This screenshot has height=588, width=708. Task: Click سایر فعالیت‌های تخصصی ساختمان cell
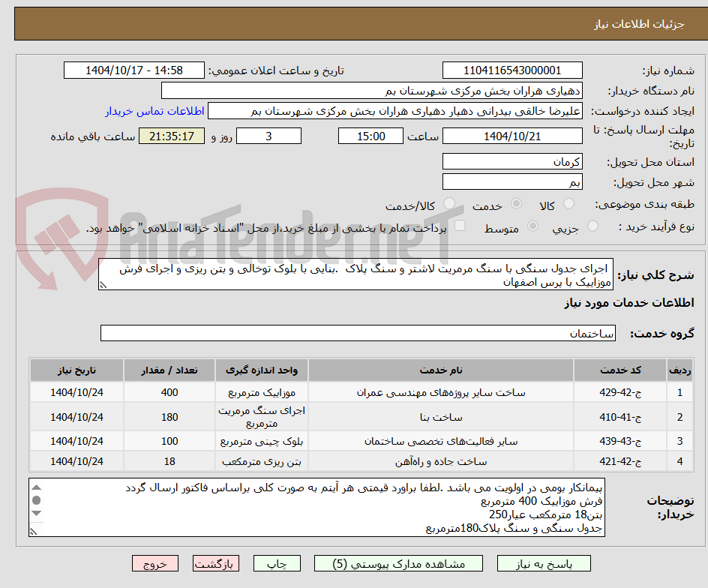tap(441, 441)
